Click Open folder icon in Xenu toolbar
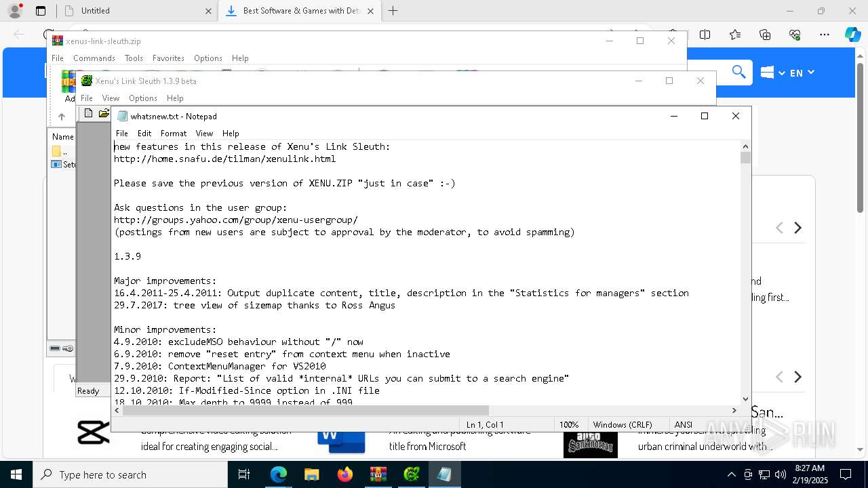 (104, 113)
